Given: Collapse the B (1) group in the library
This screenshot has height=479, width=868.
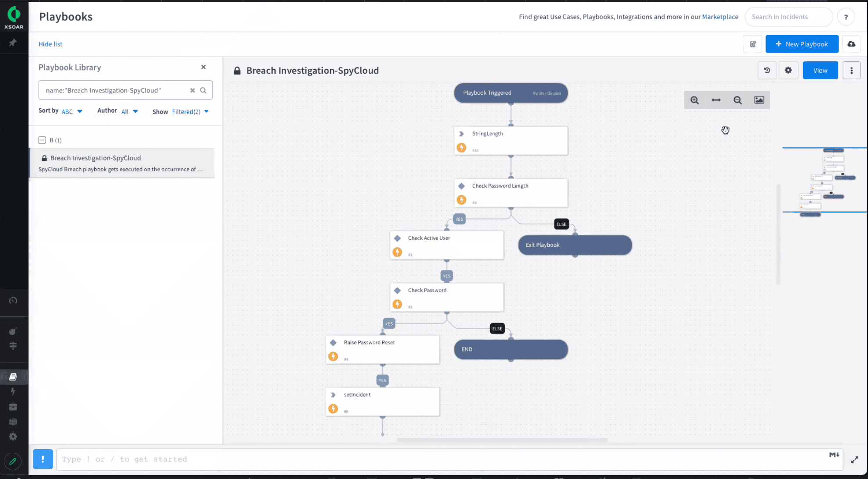Looking at the screenshot, I should [x=43, y=140].
